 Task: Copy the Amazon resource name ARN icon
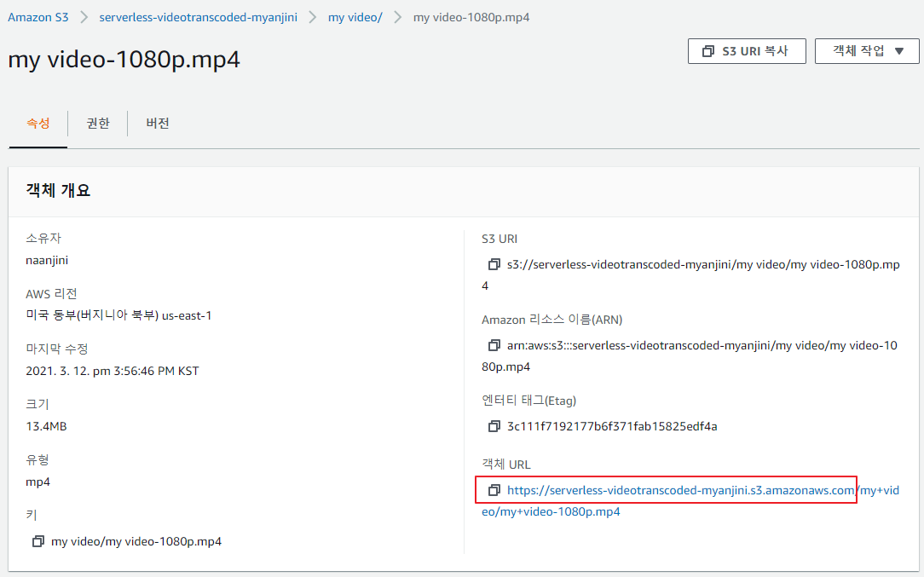point(494,345)
